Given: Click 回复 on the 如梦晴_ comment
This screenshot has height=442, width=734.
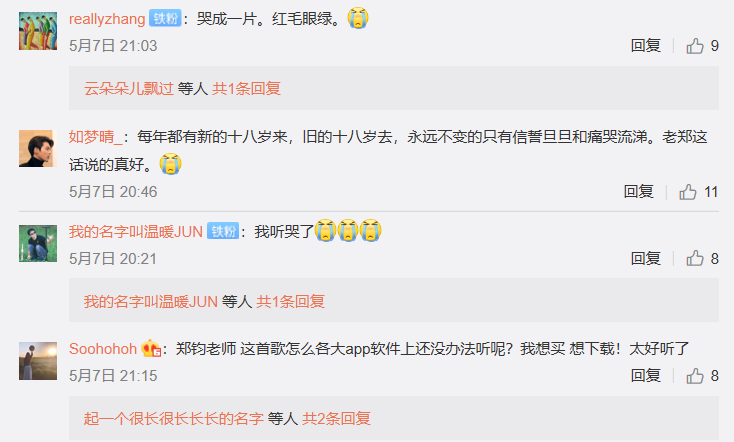Looking at the screenshot, I should click(x=639, y=192).
